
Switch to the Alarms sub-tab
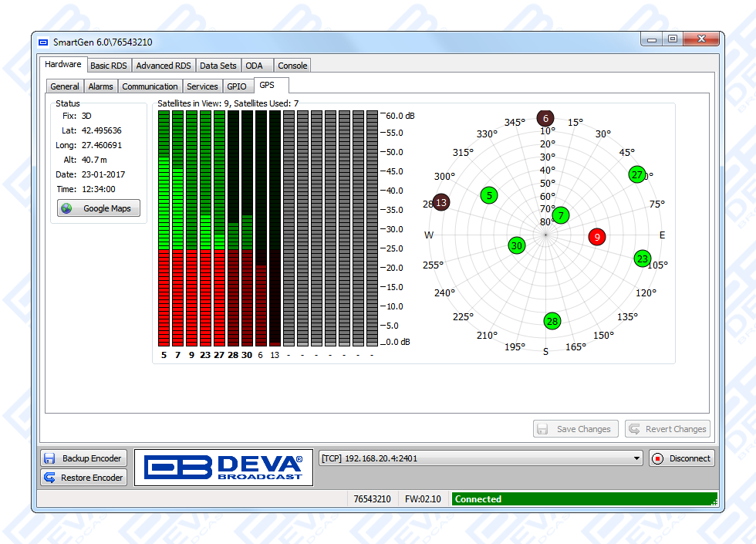(x=100, y=86)
